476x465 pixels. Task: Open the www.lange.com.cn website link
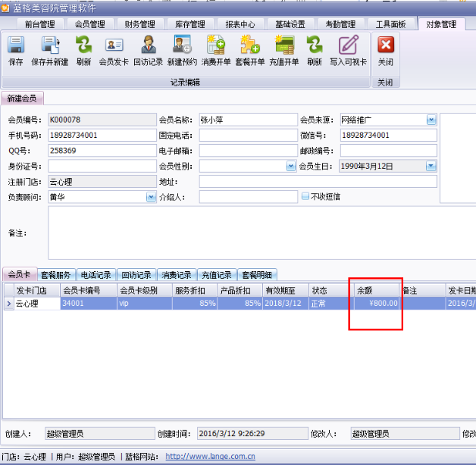[x=210, y=457]
